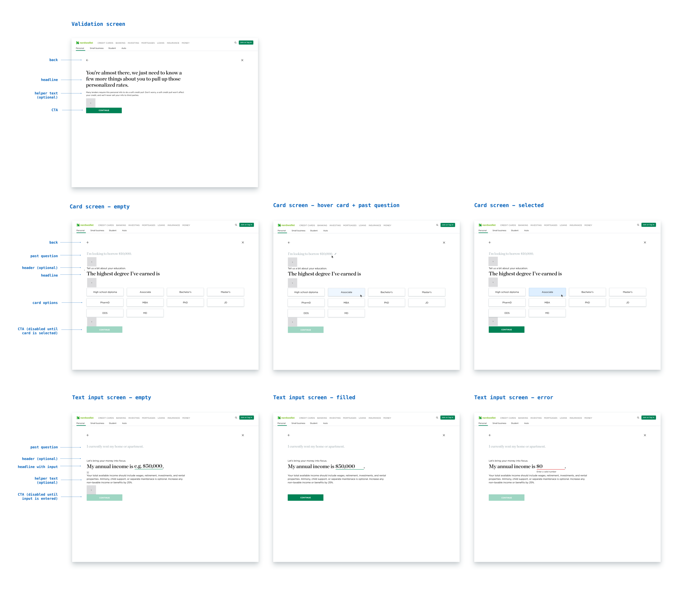The height and width of the screenshot is (601, 700).
Task: Open MORTGAGES menu in Card screen – empty
Action: pyautogui.click(x=149, y=225)
